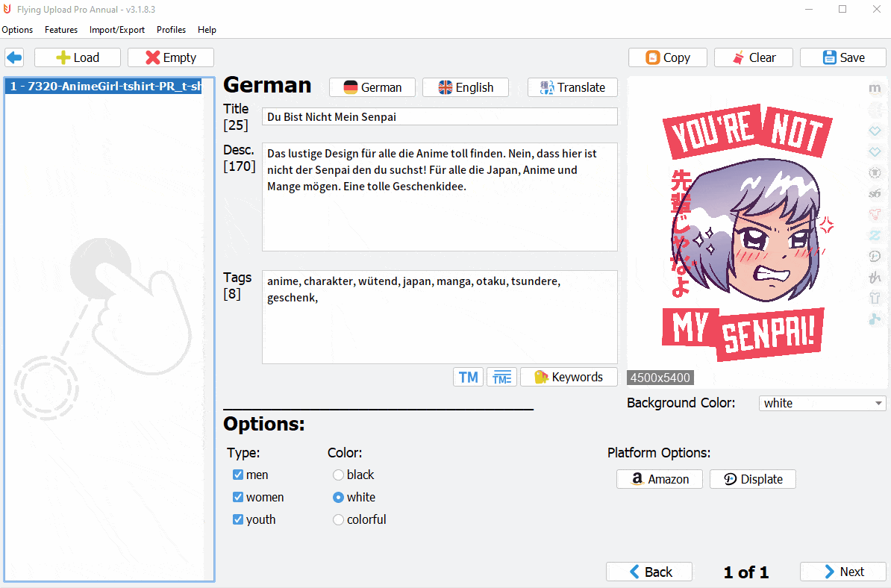
Task: Click the Back navigation button
Action: pyautogui.click(x=649, y=572)
